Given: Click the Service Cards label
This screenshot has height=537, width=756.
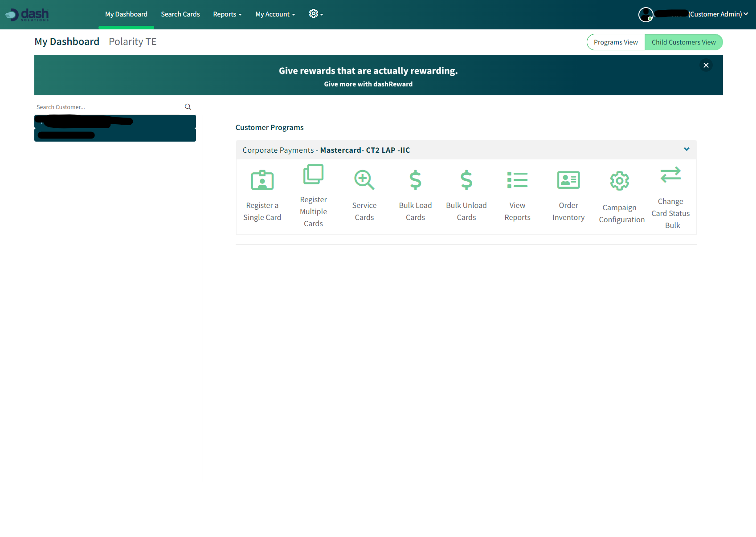Looking at the screenshot, I should (x=364, y=212).
